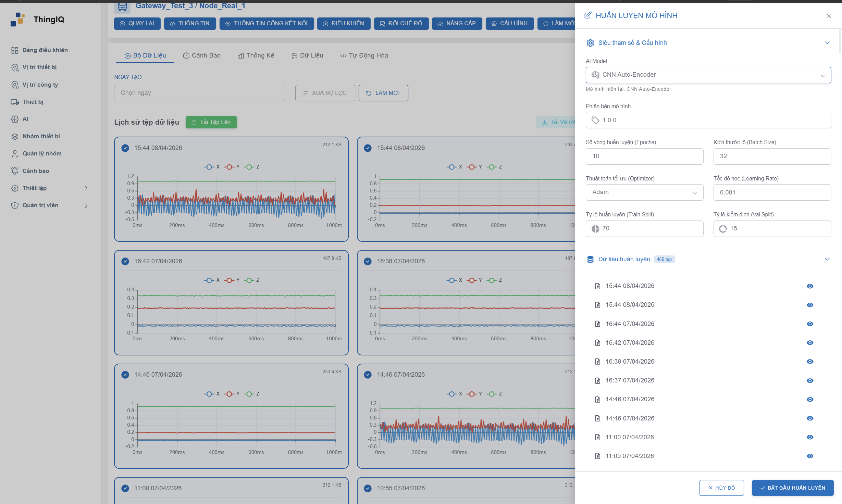Open the Adam optimizer dropdown
This screenshot has width=842, height=504.
[x=644, y=192]
